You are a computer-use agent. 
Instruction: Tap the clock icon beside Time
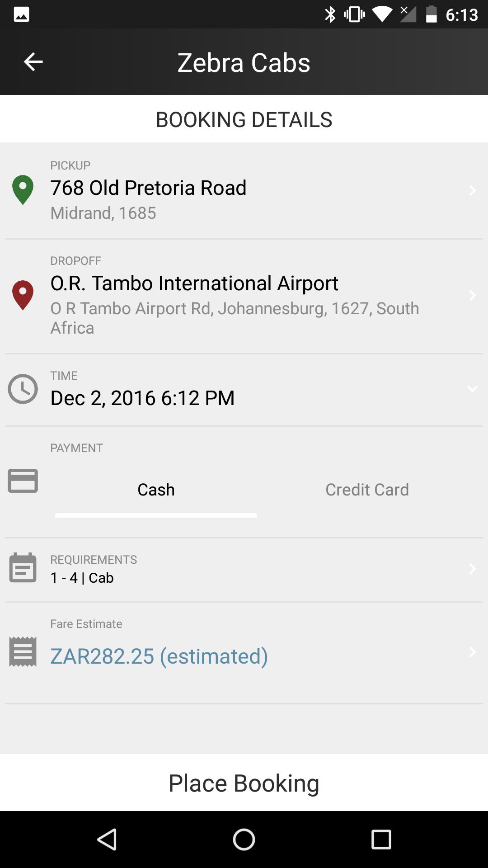(x=23, y=389)
